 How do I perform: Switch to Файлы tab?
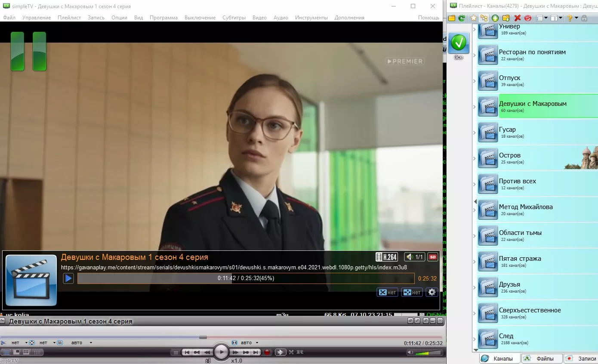[x=542, y=358]
